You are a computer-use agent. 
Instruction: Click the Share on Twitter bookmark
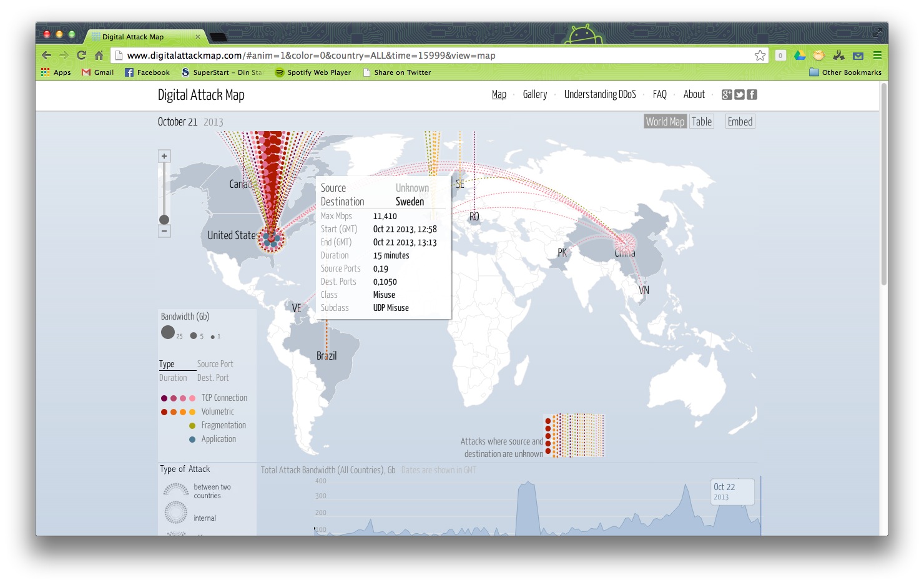(398, 72)
